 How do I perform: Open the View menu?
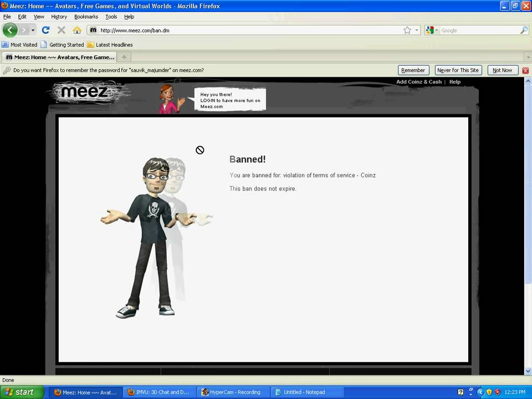click(x=39, y=17)
